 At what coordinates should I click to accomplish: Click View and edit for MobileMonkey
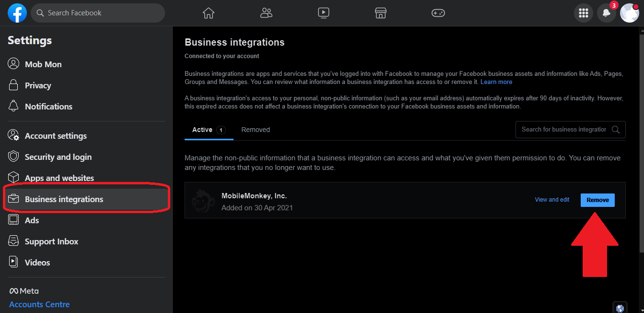552,200
